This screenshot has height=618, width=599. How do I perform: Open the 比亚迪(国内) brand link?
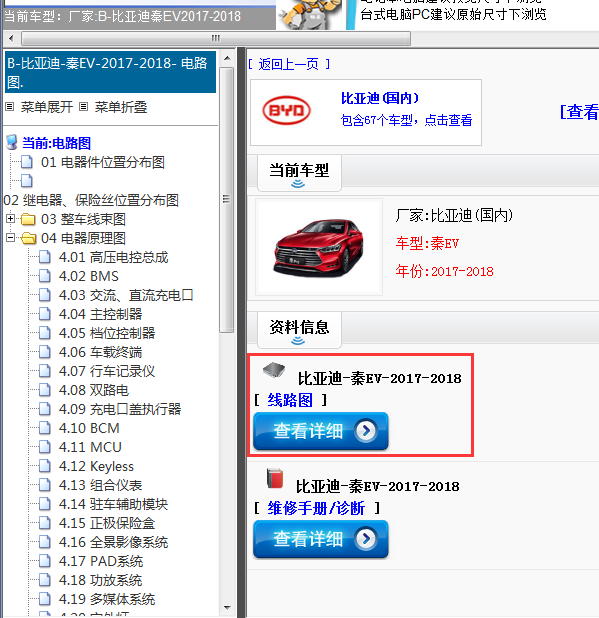coord(380,98)
